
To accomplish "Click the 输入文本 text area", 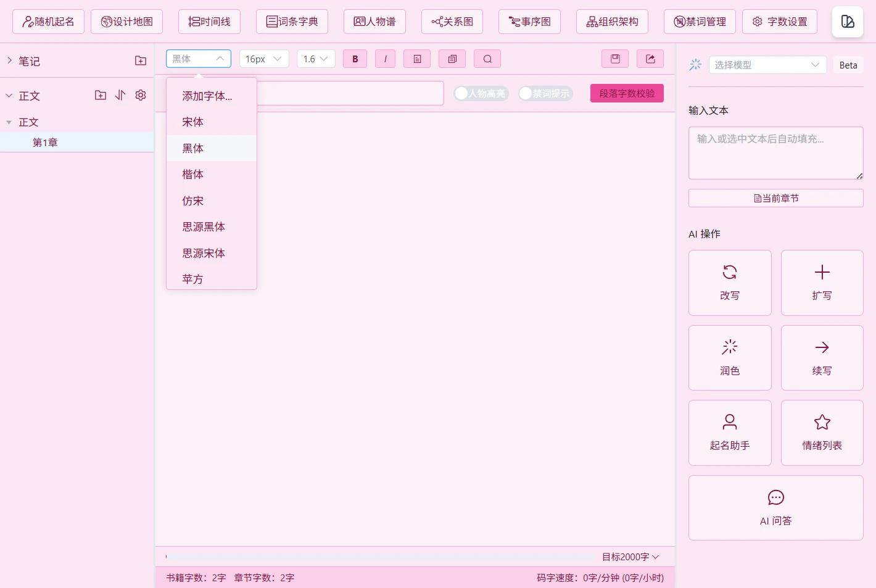I will coord(775,153).
